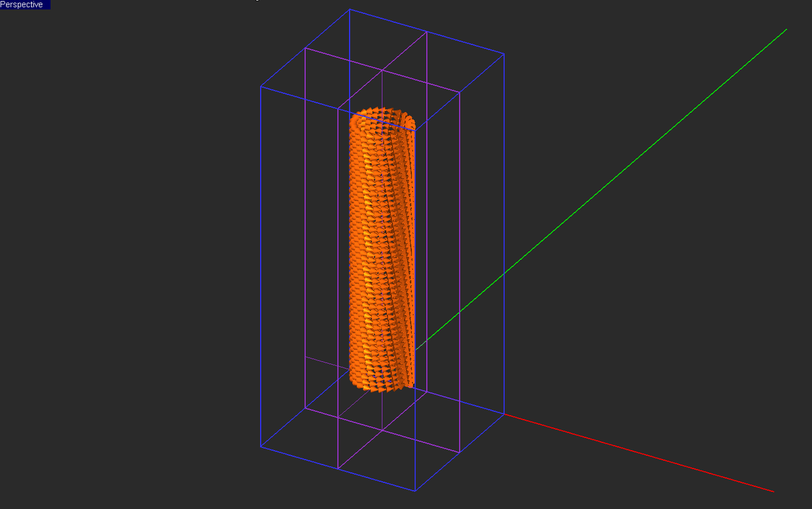Viewport: 812px width, 509px height.
Task: Select the right side of the orange mesh
Action: 409,254
